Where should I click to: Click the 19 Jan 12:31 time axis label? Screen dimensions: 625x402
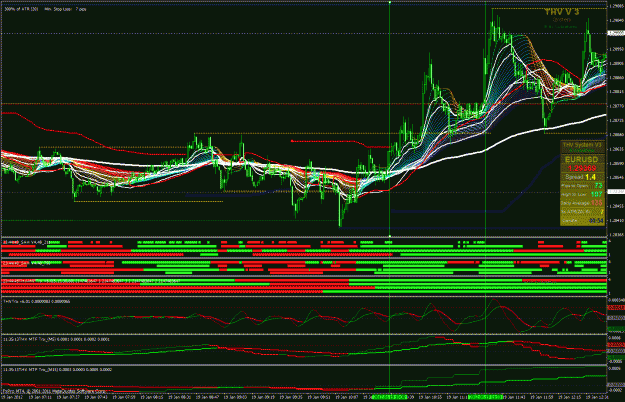point(597,397)
